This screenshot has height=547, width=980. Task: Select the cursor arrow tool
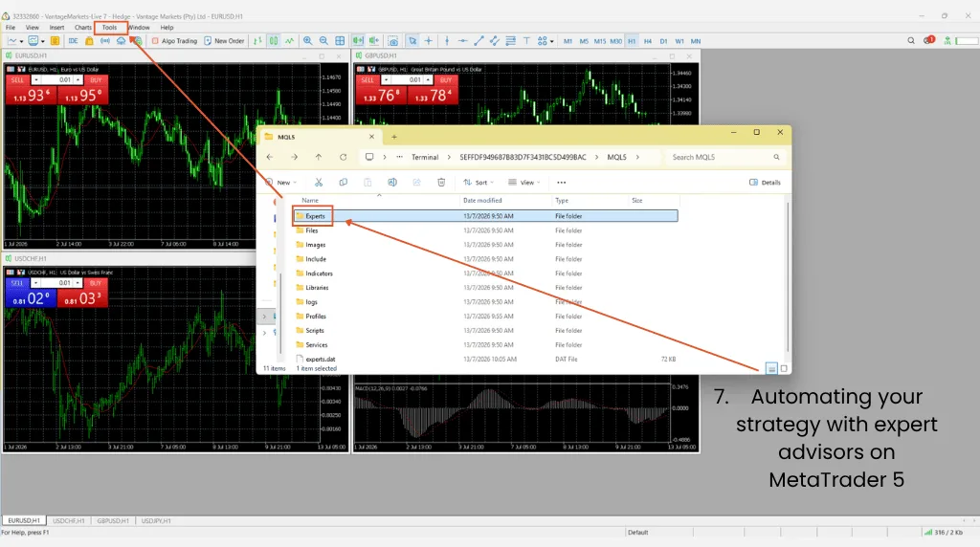coord(412,41)
